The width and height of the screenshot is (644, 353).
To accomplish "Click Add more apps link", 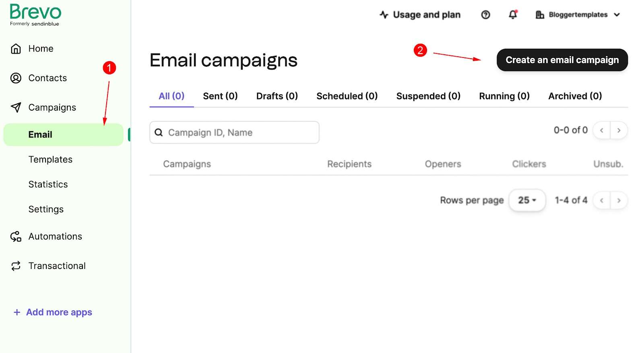I will (x=53, y=312).
